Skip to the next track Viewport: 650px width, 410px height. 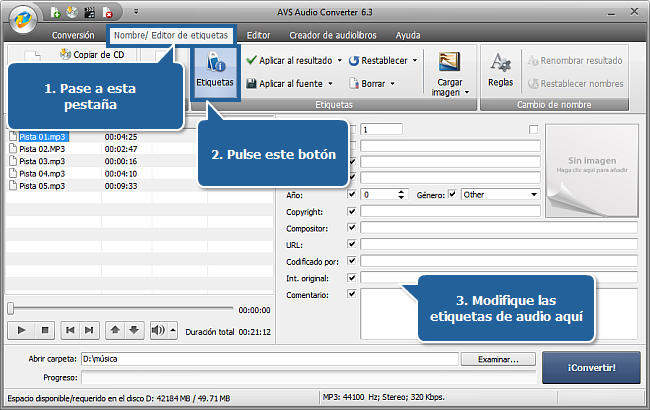tap(92, 329)
